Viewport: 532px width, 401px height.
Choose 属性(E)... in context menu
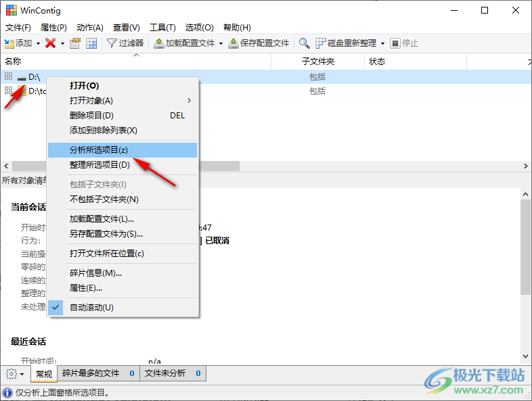click(x=123, y=288)
